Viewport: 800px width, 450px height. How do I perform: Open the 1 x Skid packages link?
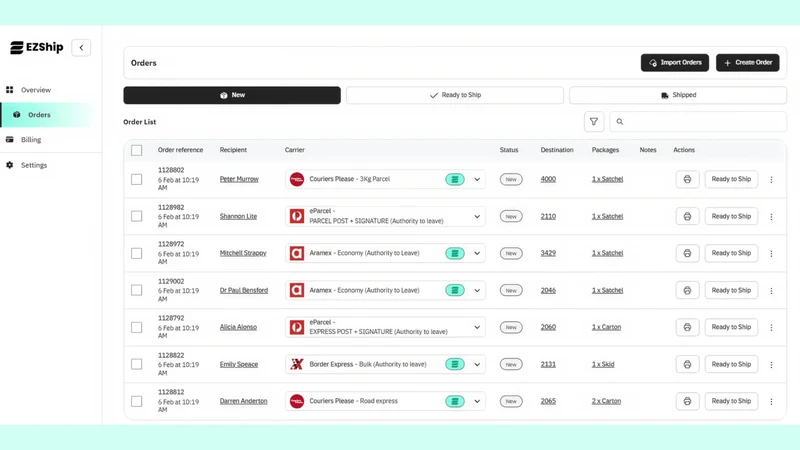(x=603, y=364)
